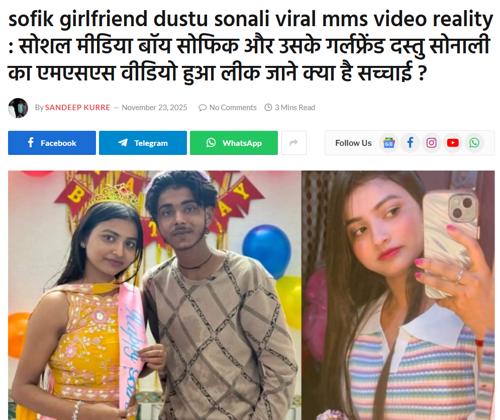500x420 pixels.
Task: Click the No Comments link
Action: click(x=233, y=107)
